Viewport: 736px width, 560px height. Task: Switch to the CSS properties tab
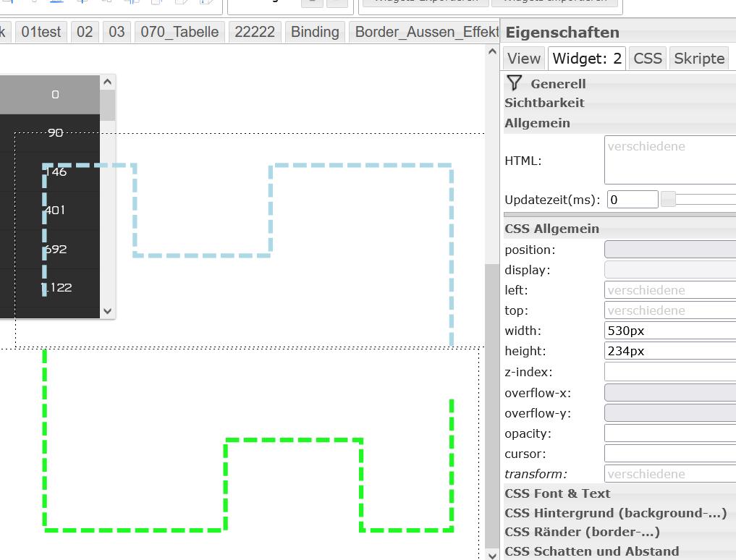click(x=647, y=59)
